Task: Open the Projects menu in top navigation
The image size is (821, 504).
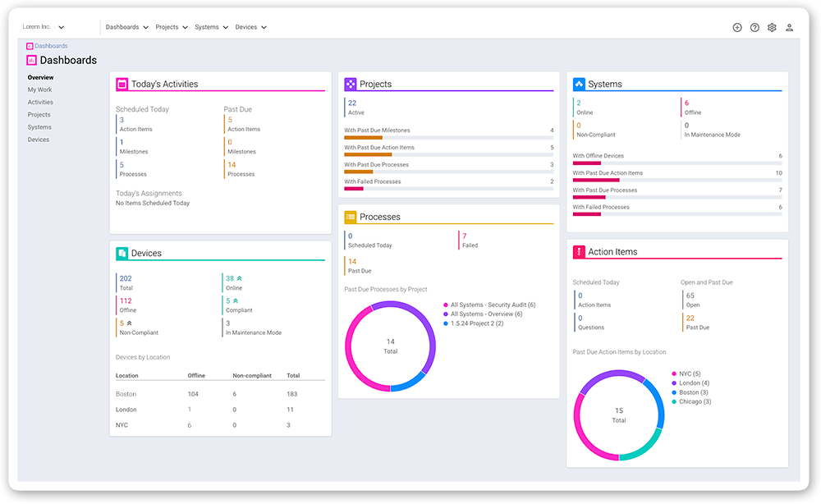Action: click(171, 27)
